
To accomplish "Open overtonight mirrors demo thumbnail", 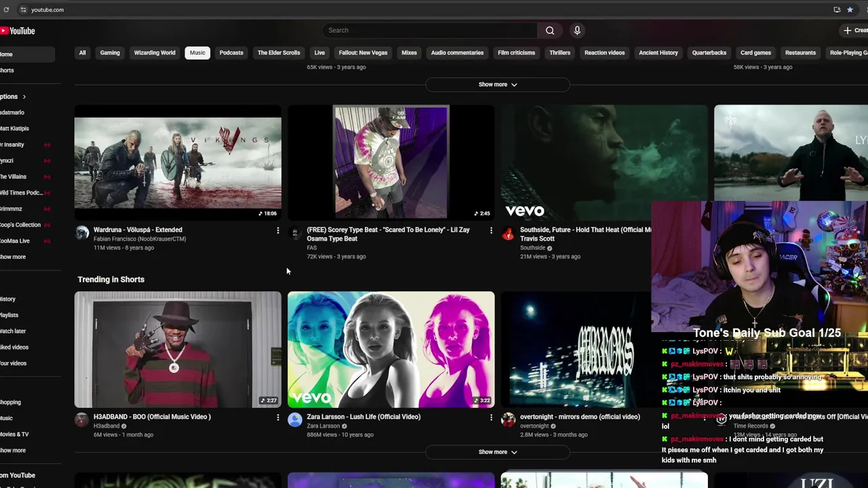I will click(576, 350).
